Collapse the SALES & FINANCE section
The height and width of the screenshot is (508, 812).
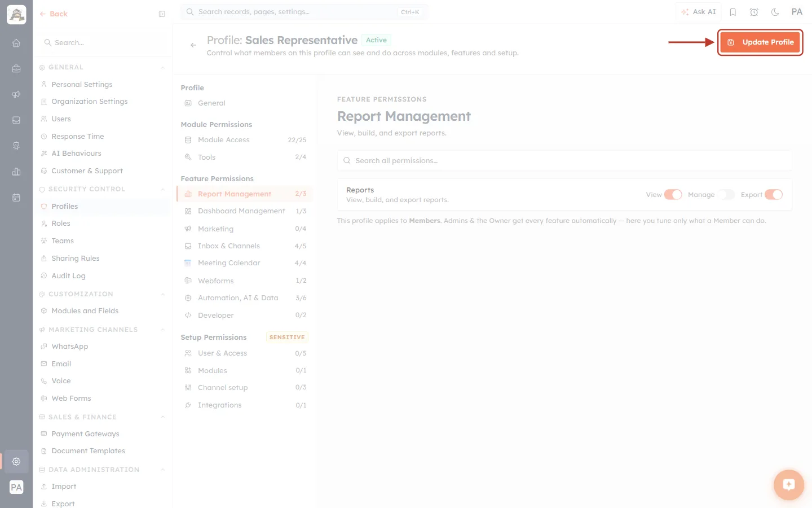pyautogui.click(x=163, y=418)
